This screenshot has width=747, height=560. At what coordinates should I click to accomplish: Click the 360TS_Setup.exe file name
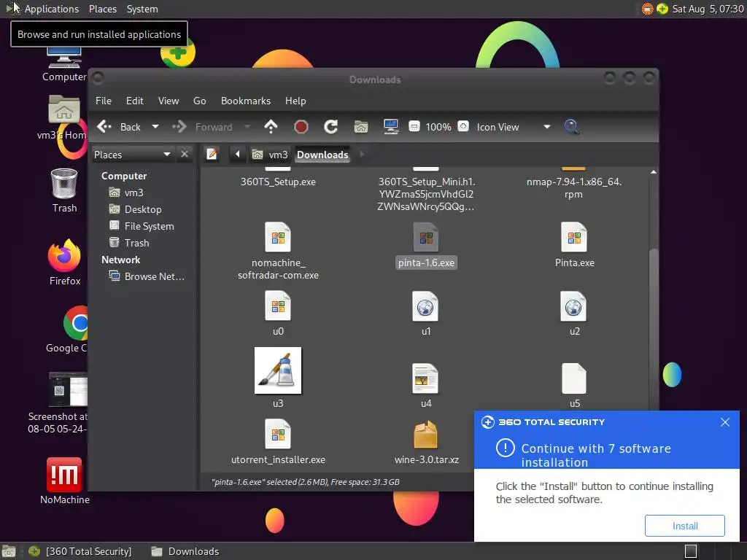(278, 182)
